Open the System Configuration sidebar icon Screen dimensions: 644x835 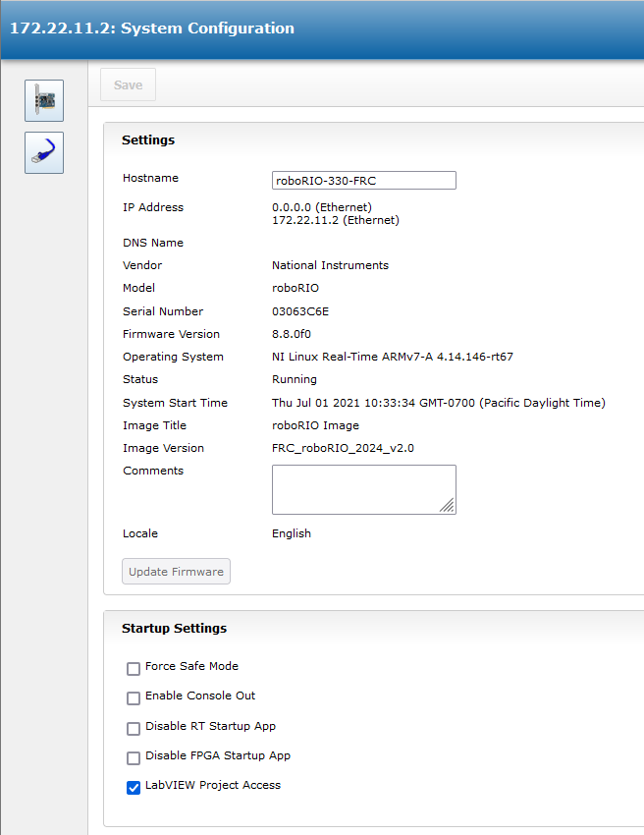44,100
